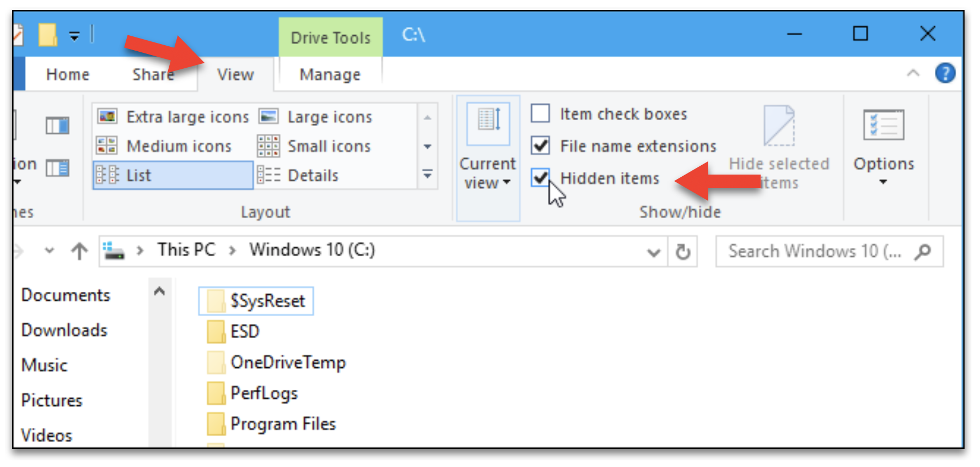Collapse the ribbon with the chevron
Image resolution: width=980 pixels, height=467 pixels.
913,73
